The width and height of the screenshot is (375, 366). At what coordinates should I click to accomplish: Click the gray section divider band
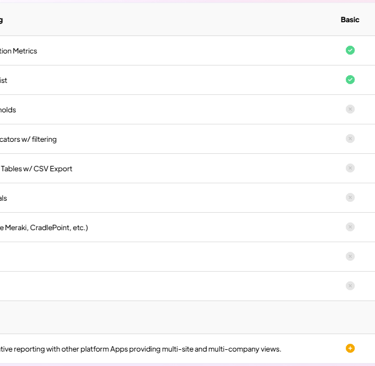pyautogui.click(x=187, y=317)
